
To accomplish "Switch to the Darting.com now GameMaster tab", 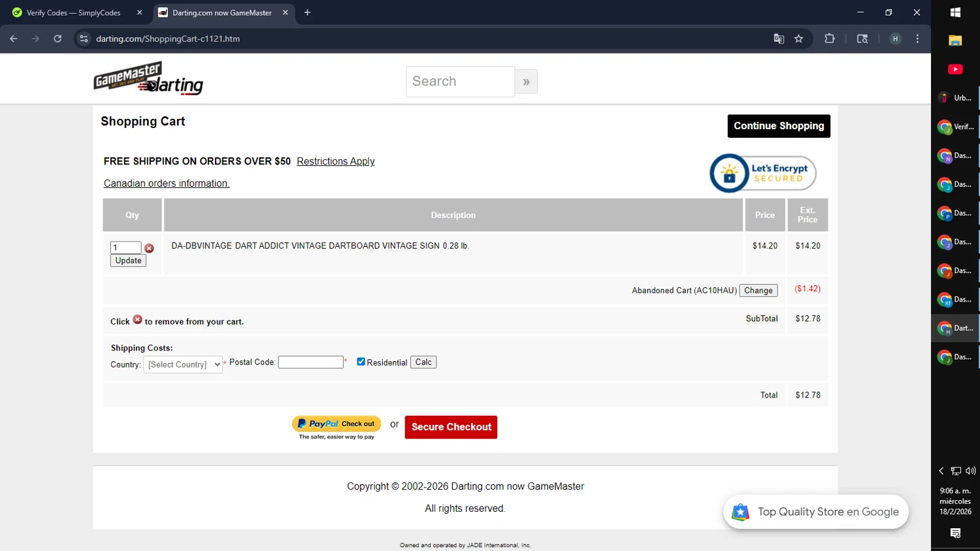I will click(221, 12).
